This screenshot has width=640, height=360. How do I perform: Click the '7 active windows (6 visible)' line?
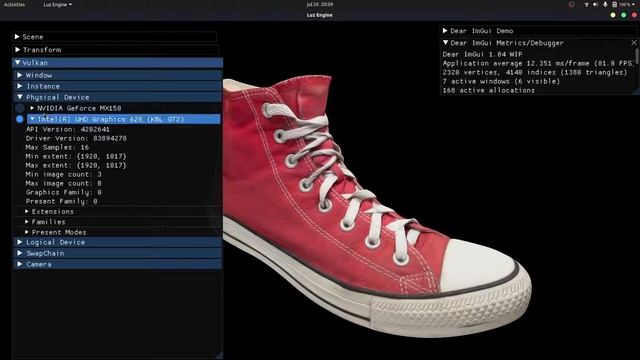click(502, 81)
